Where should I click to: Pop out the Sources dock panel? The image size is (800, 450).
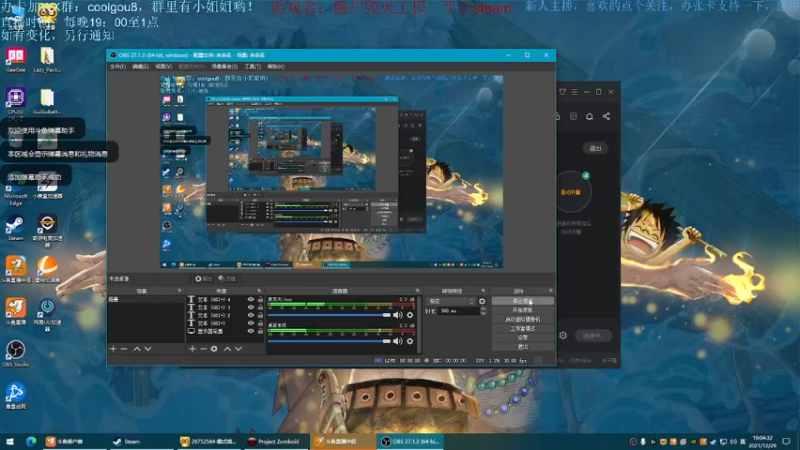[259, 291]
